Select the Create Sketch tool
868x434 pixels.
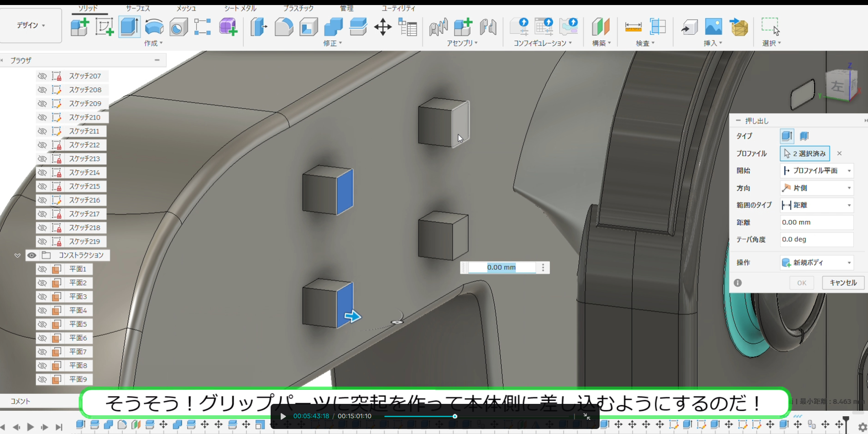click(104, 27)
